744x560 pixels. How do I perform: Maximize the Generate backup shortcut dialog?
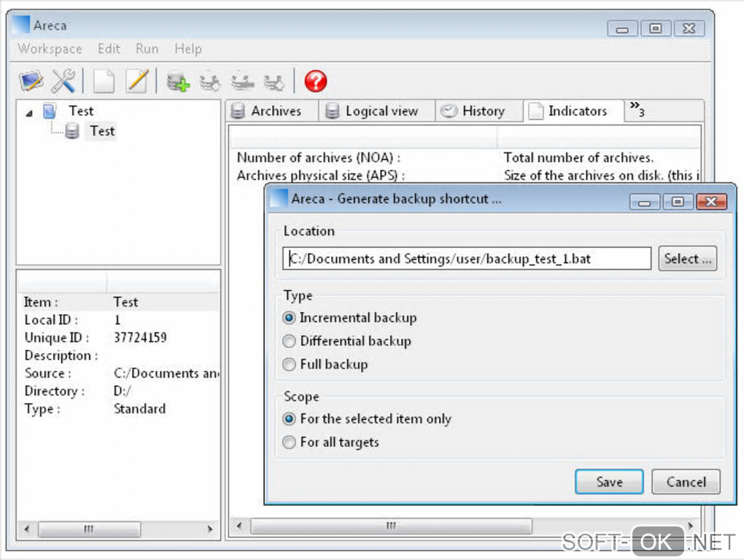tap(678, 202)
